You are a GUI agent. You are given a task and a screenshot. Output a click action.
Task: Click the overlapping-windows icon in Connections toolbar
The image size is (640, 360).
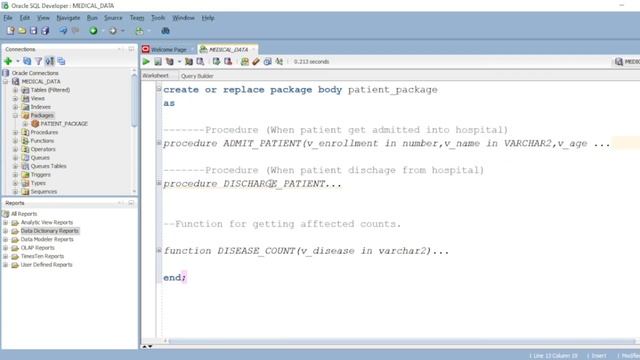pyautogui.click(x=61, y=61)
